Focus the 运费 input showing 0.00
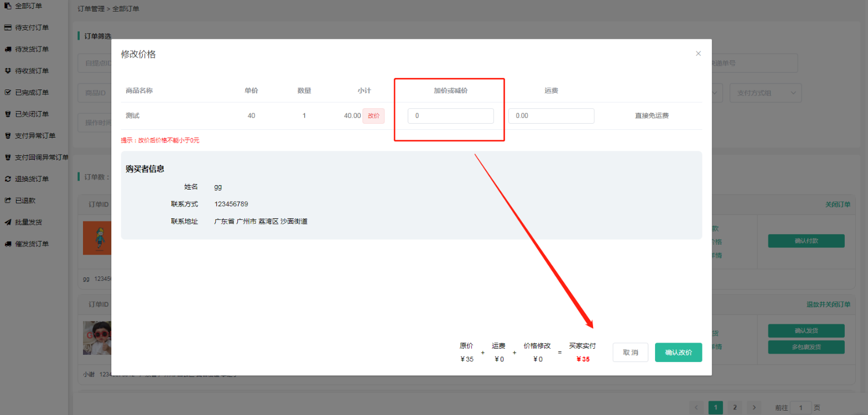The image size is (868, 415). click(551, 116)
